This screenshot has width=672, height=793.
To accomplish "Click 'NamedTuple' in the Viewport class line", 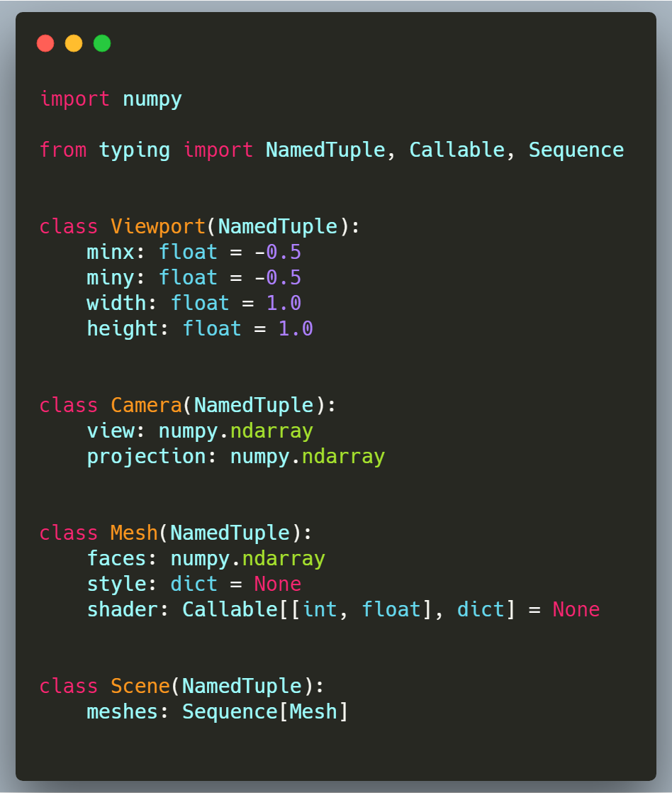I will [x=278, y=226].
